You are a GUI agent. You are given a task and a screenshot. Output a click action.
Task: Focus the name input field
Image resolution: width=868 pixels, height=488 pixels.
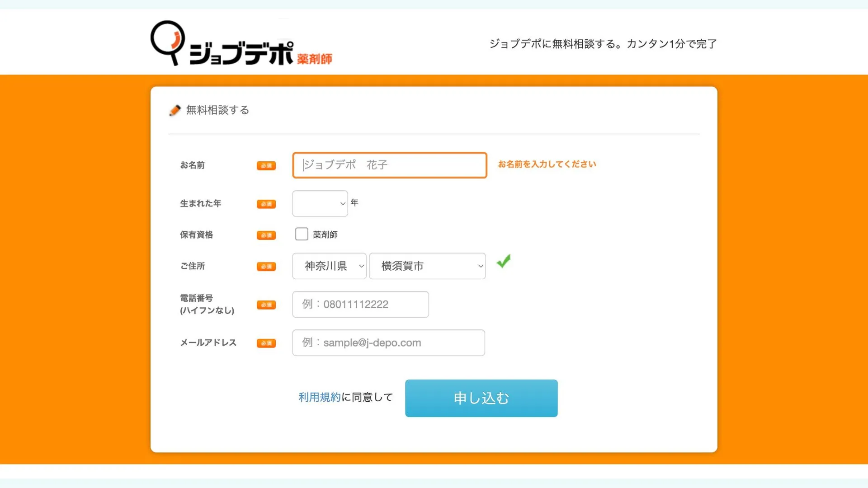pyautogui.click(x=390, y=165)
